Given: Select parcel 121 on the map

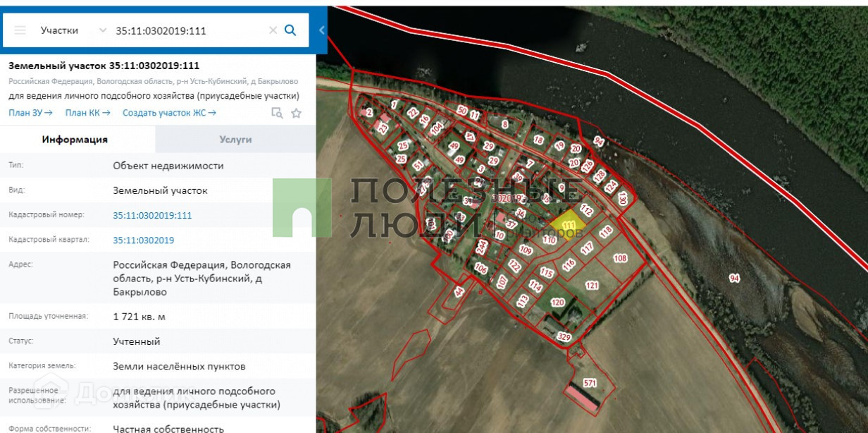Looking at the screenshot, I should click(593, 286).
